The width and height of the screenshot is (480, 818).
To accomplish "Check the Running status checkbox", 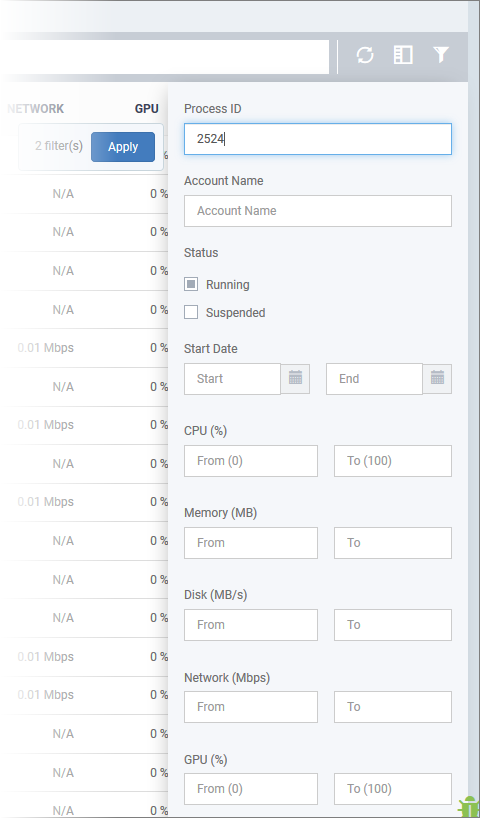I will [191, 284].
